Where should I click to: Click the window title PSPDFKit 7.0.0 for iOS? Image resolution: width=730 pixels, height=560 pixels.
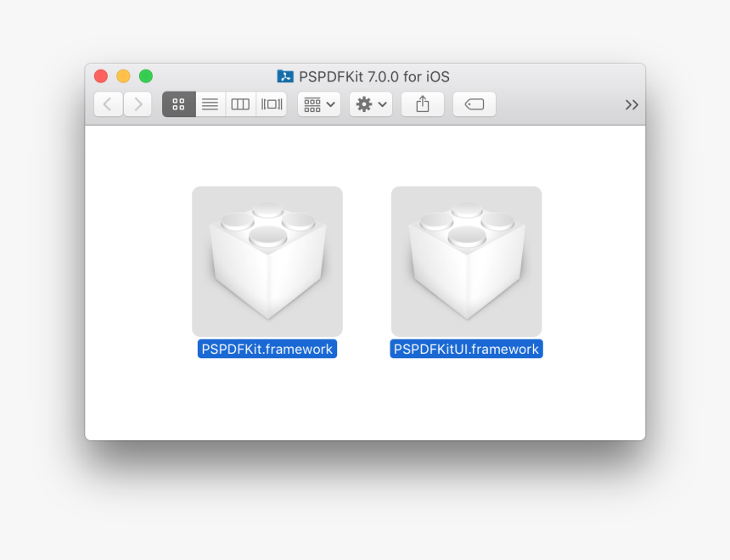[373, 76]
